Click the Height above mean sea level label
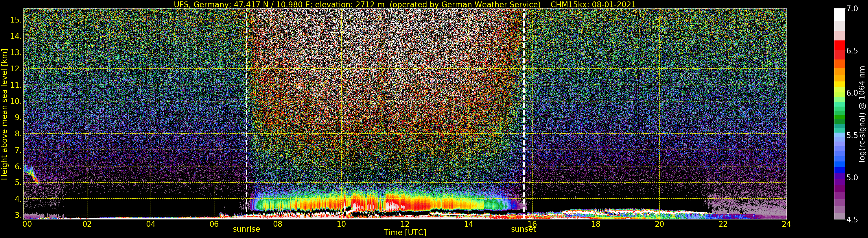Viewport: 868px width, 238px height. (4, 114)
